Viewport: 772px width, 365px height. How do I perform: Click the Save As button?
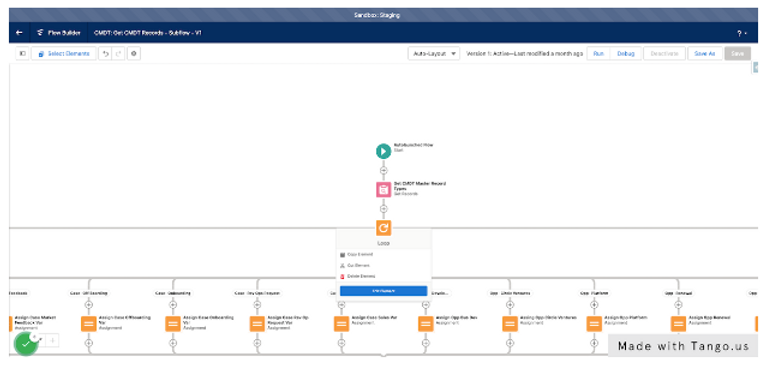coord(705,54)
